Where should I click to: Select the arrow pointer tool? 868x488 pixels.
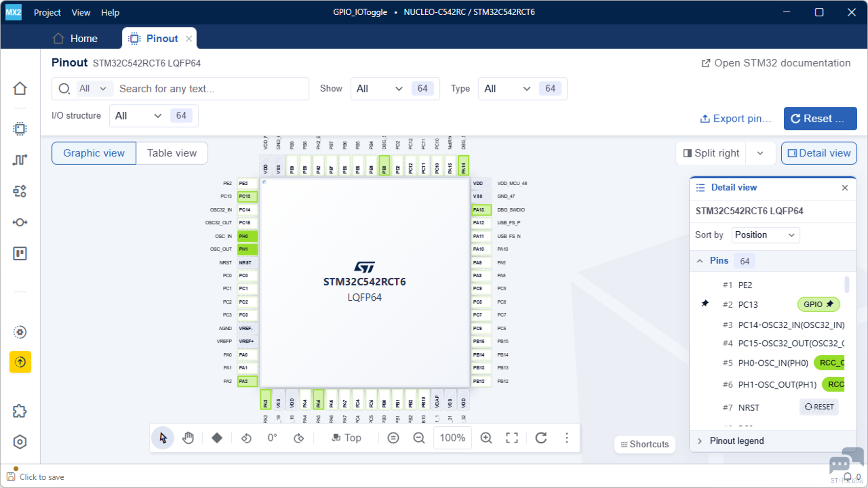[x=163, y=438]
